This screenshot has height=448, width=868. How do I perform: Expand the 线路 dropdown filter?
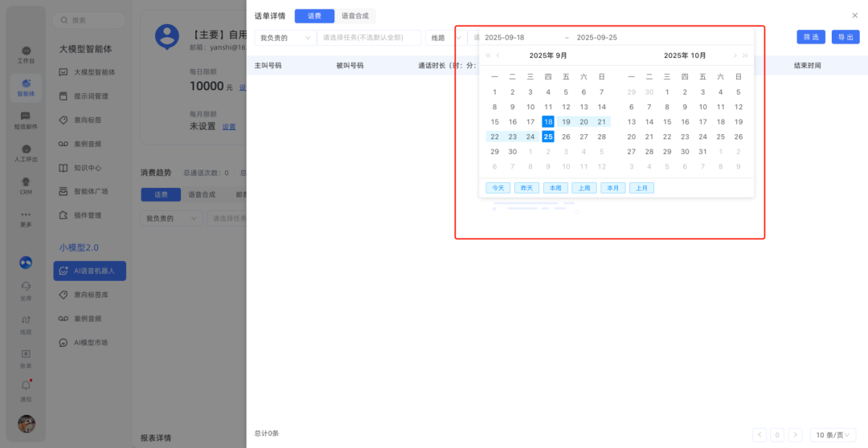point(444,38)
